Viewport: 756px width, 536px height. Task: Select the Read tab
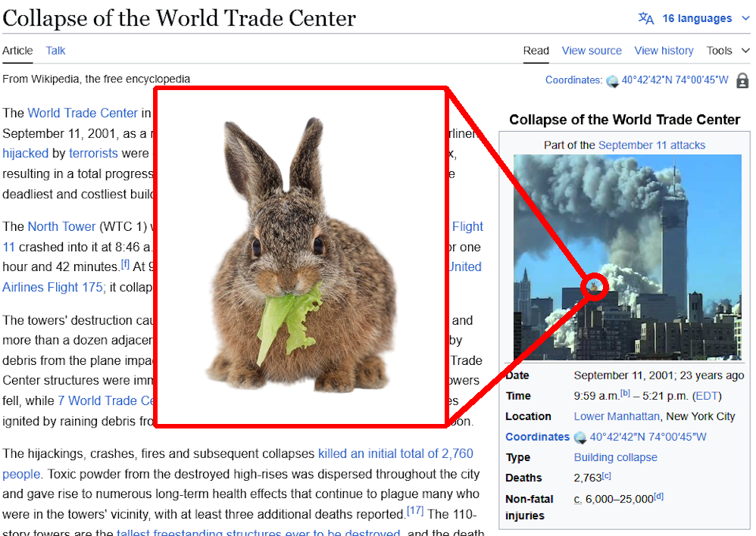536,51
